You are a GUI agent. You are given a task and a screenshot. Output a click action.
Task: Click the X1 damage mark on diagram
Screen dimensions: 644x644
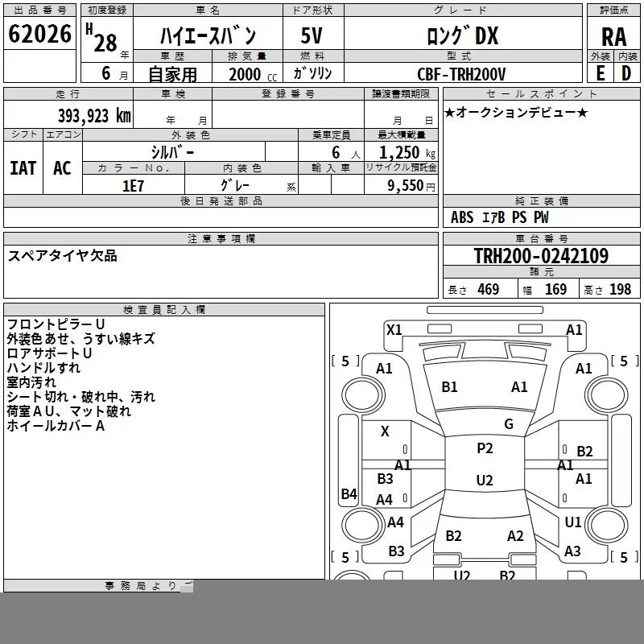[x=394, y=329]
